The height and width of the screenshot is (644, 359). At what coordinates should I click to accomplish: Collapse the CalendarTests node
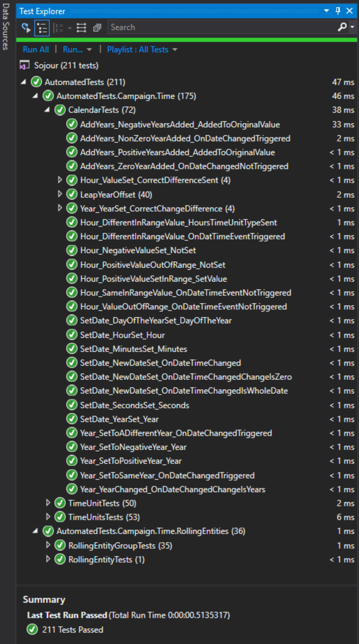[47, 110]
